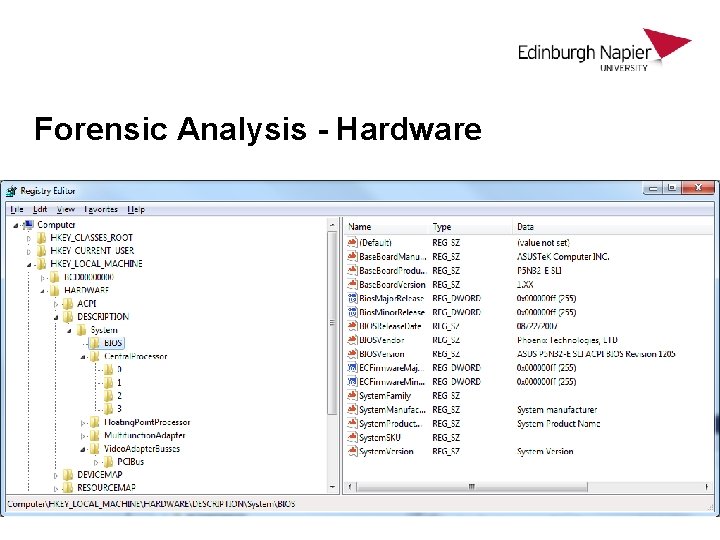Select the HARDWARE folder icon
Viewport: 720px width, 540px height.
(55, 290)
